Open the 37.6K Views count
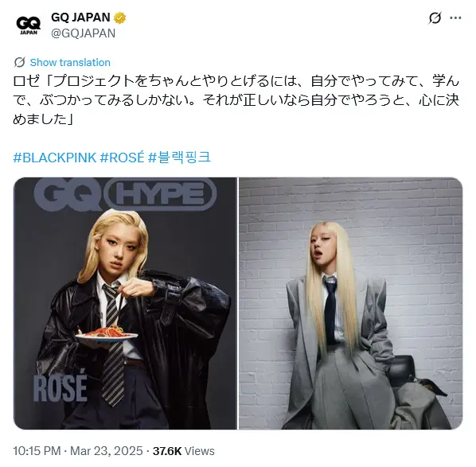 (x=183, y=450)
